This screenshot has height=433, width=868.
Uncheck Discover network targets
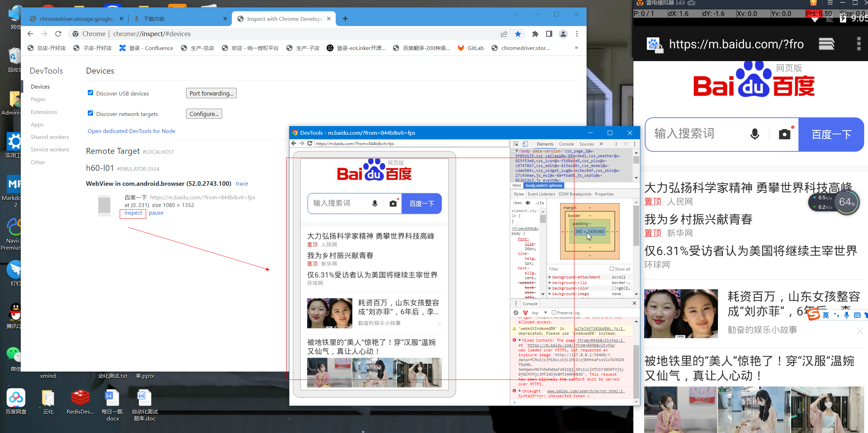click(91, 113)
